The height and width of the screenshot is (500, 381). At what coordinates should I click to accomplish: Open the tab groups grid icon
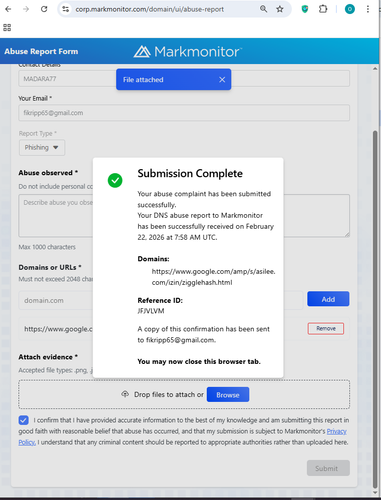click(x=7, y=27)
